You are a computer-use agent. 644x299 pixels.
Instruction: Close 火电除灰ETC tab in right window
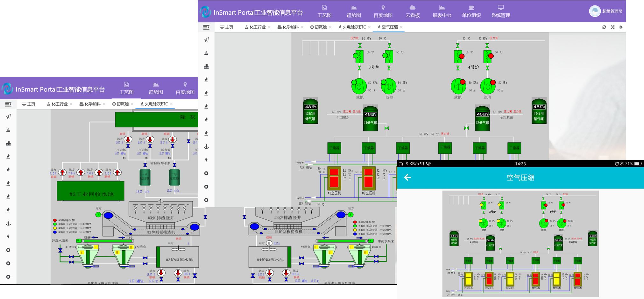(369, 27)
